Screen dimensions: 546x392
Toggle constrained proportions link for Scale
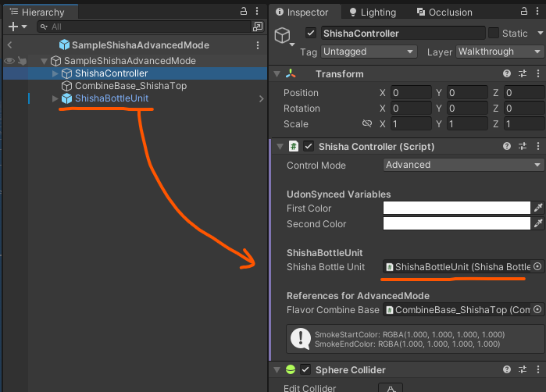pyautogui.click(x=367, y=123)
